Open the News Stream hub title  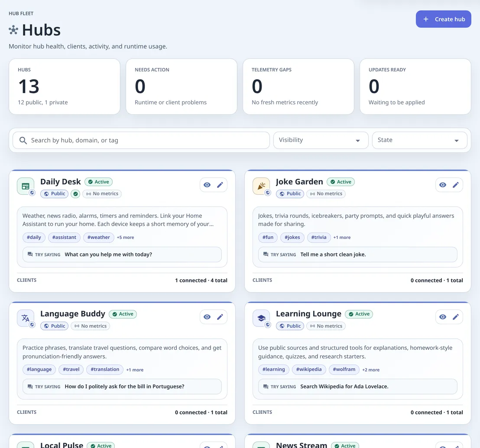coord(302,445)
